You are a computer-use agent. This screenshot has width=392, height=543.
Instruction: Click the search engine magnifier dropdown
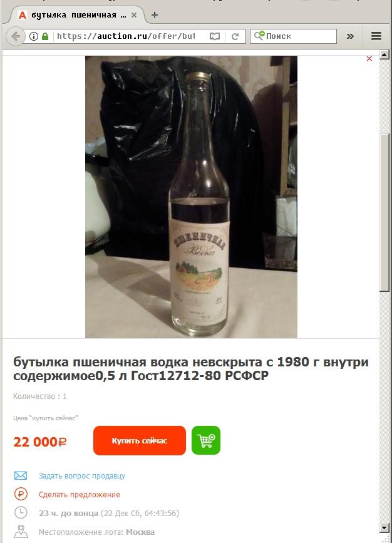coord(259,36)
